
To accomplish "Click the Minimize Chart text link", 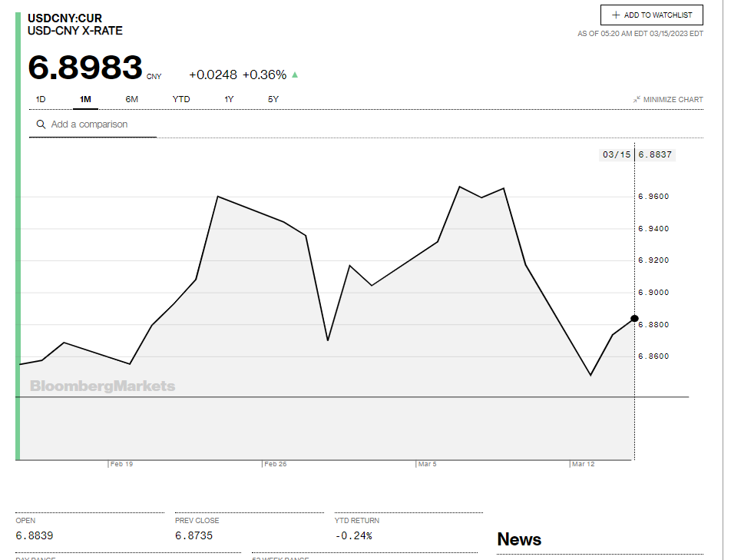I will click(673, 100).
